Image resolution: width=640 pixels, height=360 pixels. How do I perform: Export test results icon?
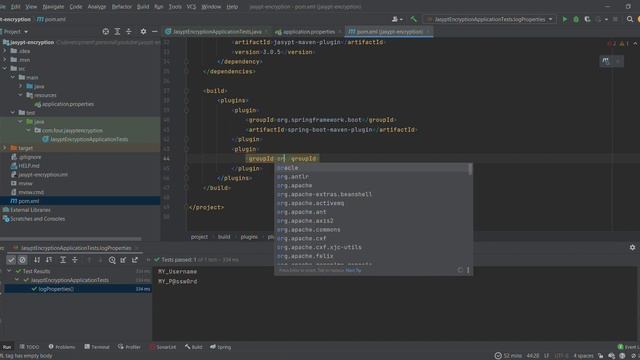(x=135, y=260)
